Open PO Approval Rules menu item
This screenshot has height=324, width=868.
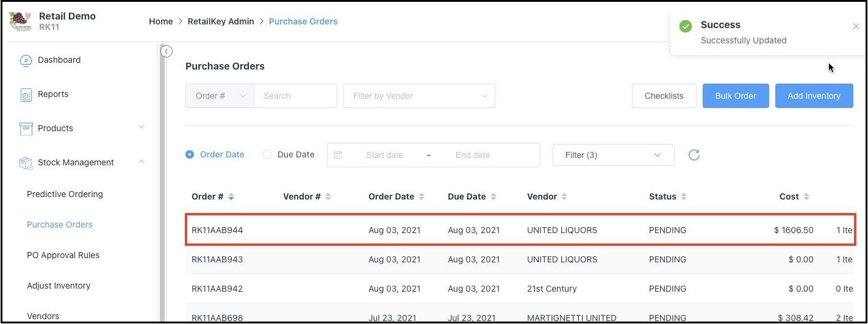point(63,255)
